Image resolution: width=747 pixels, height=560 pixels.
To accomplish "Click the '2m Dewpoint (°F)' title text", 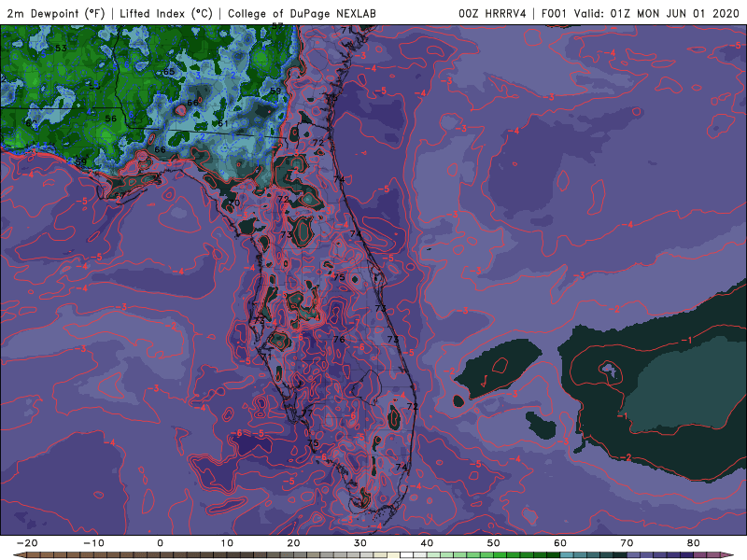I will coord(56,13).
